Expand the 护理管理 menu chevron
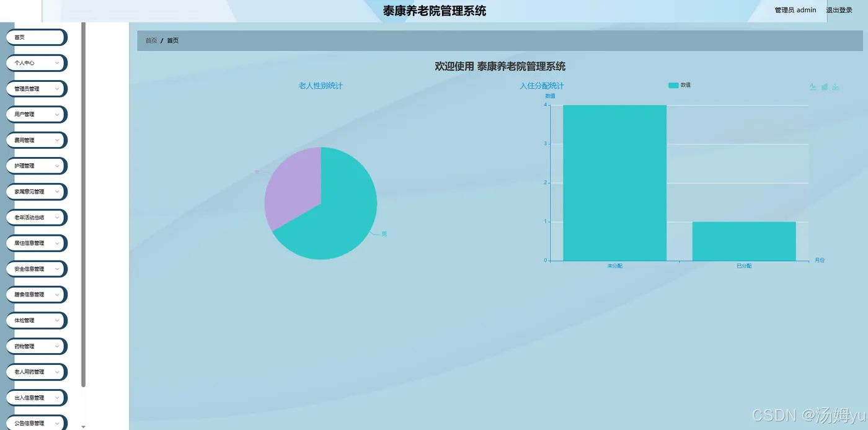 [57, 166]
